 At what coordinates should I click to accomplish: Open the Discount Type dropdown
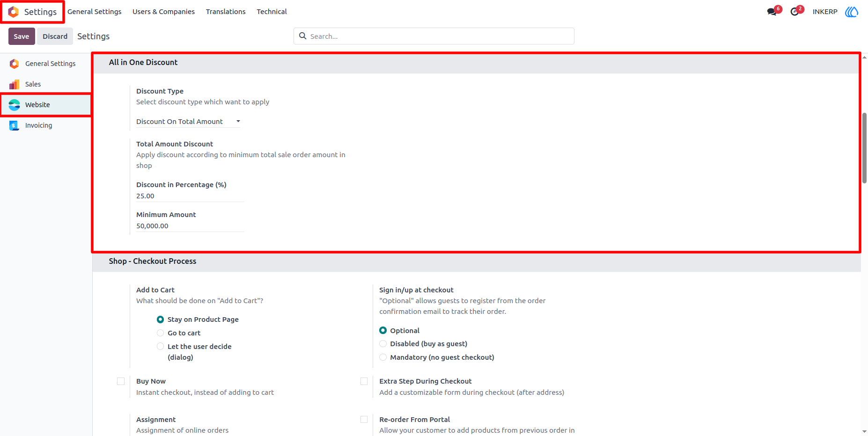click(188, 122)
